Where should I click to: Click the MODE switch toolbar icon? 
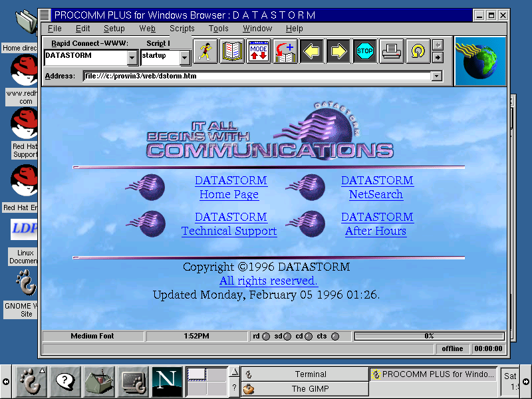[x=259, y=51]
